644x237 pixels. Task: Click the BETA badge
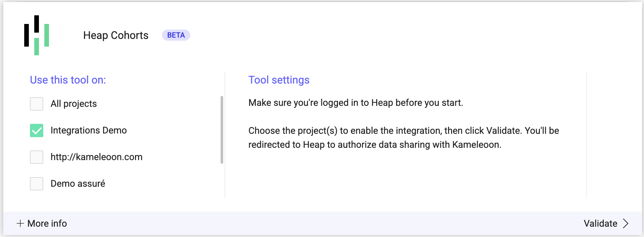click(x=176, y=35)
